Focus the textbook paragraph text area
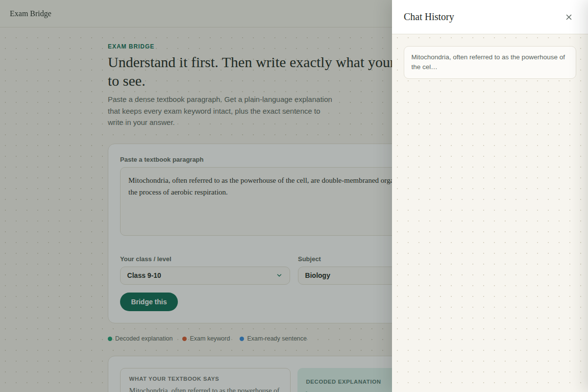Viewport: 588px width, 392px height. point(256,201)
